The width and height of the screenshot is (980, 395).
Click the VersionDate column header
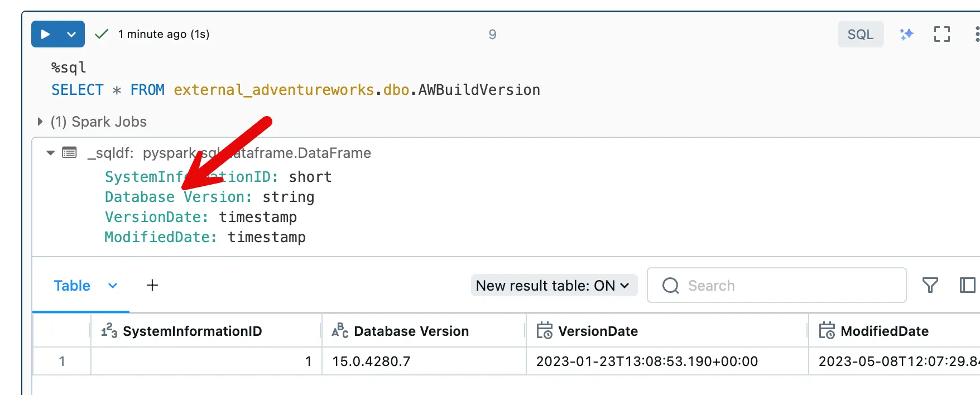[598, 331]
